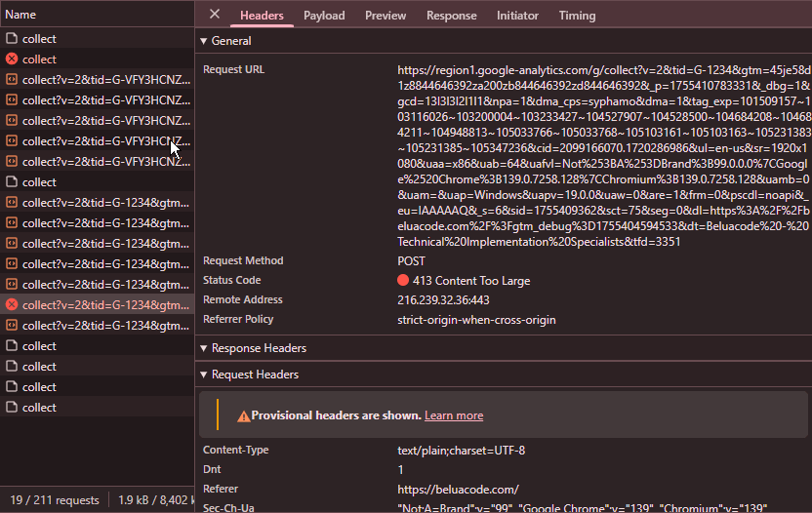Image resolution: width=812 pixels, height=513 pixels.
Task: Click the red dot next to 413 status
Action: point(403,281)
